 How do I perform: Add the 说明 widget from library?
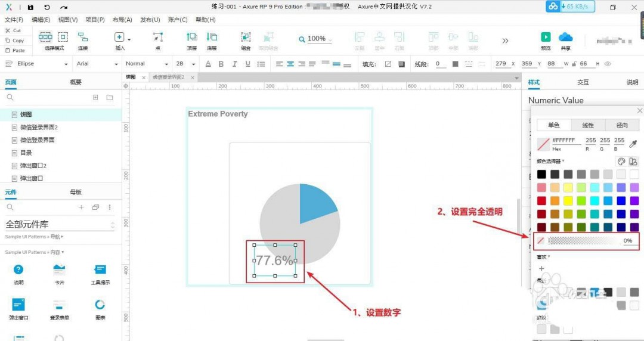(18, 274)
